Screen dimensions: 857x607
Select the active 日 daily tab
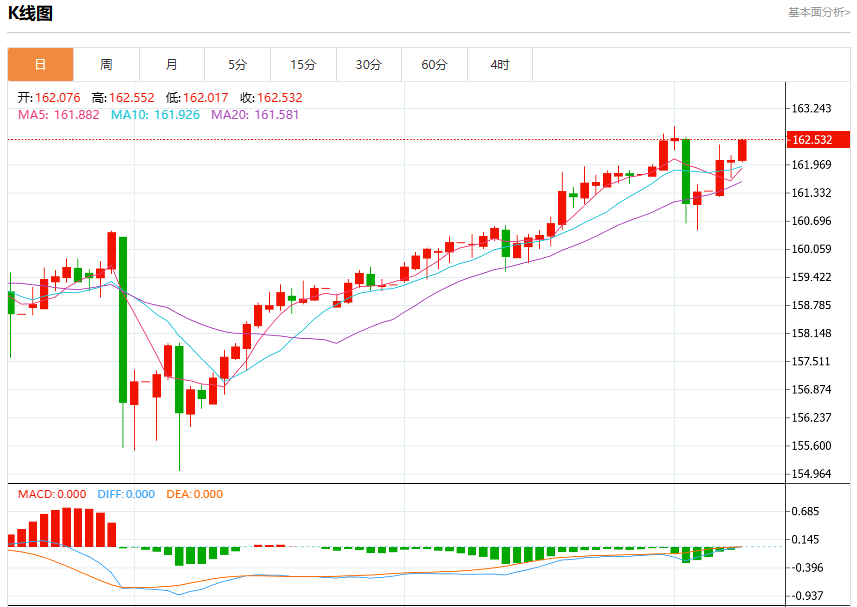point(40,64)
